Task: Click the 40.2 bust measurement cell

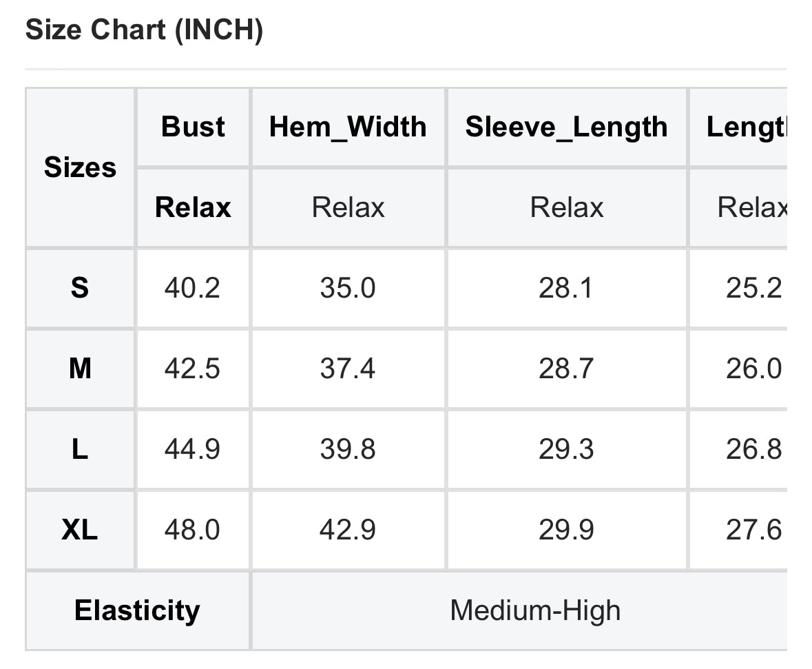Action: click(x=192, y=288)
